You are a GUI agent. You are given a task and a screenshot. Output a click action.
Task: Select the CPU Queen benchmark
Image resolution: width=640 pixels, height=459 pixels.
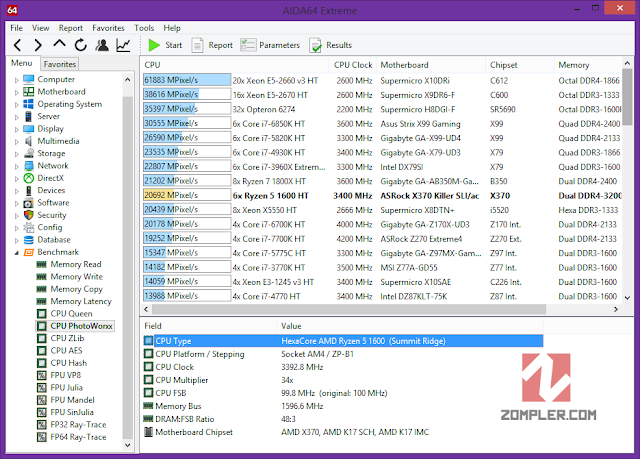(x=71, y=313)
